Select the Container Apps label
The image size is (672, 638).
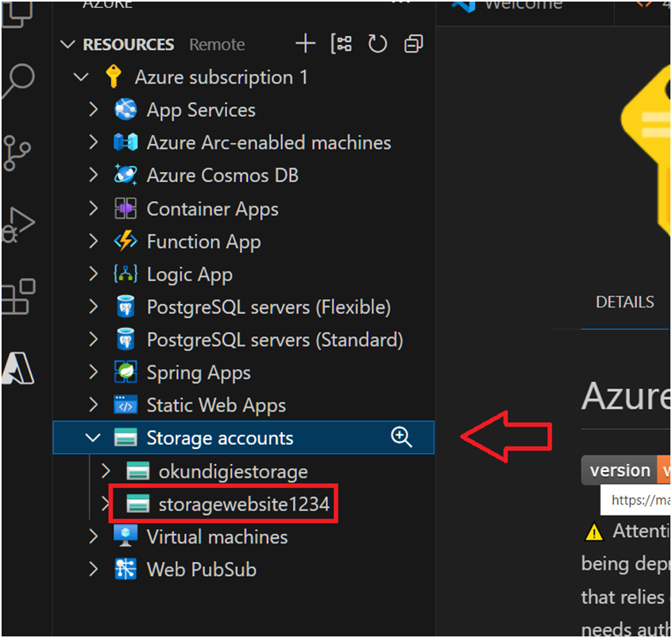[x=213, y=209]
